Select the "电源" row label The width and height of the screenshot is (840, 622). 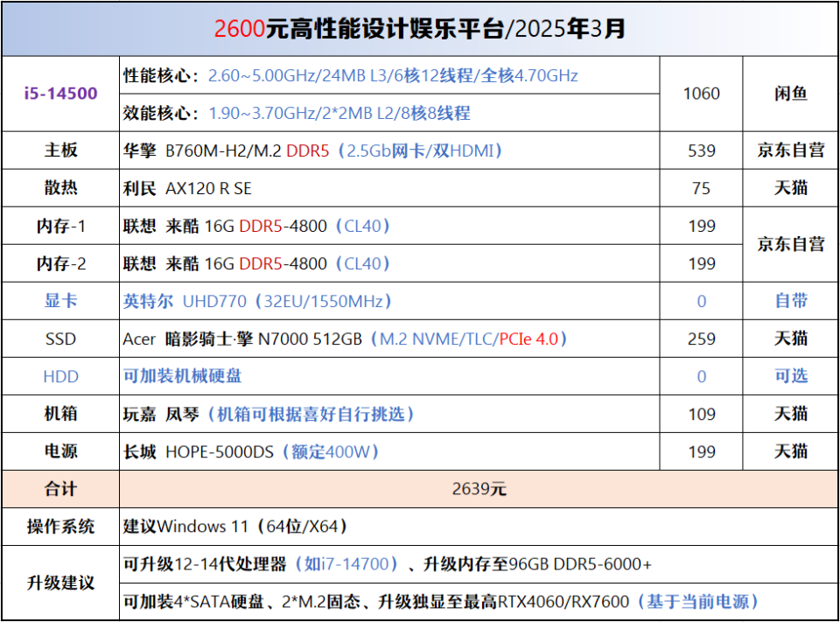60,451
